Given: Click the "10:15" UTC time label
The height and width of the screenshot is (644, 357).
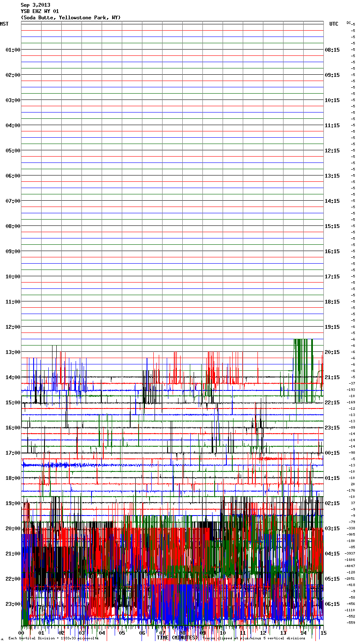Looking at the screenshot, I should [x=332, y=100].
